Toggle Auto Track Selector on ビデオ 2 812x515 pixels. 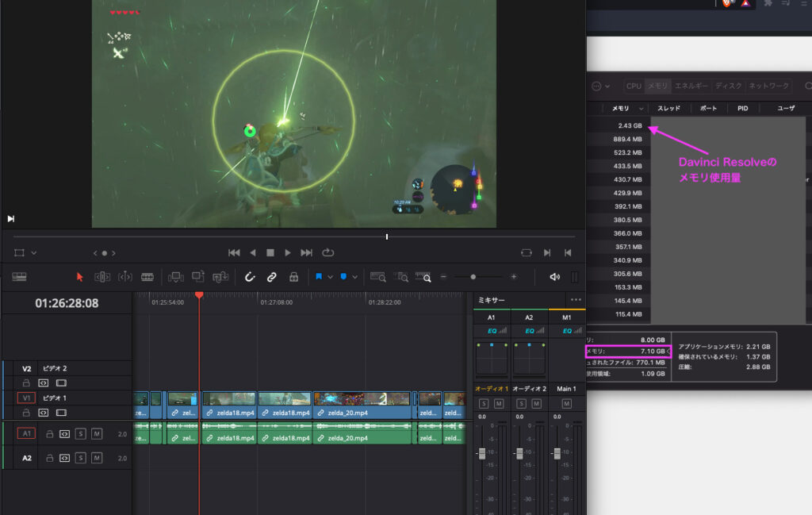44,383
